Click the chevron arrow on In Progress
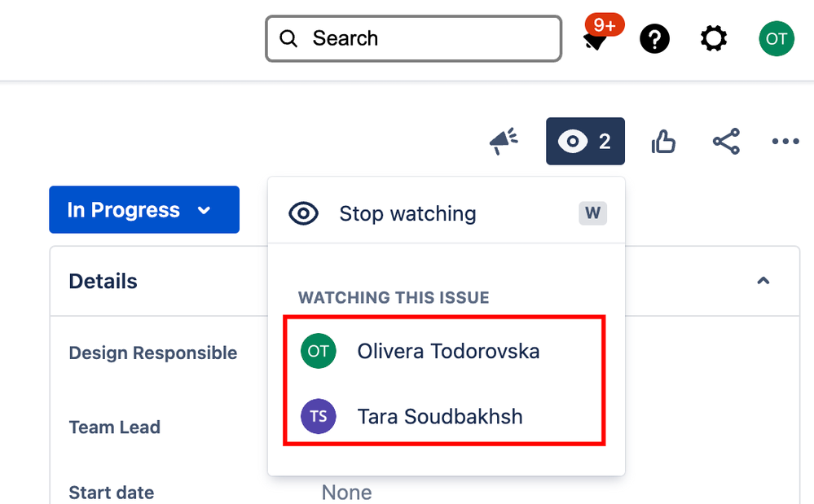This screenshot has width=814, height=504. [204, 211]
